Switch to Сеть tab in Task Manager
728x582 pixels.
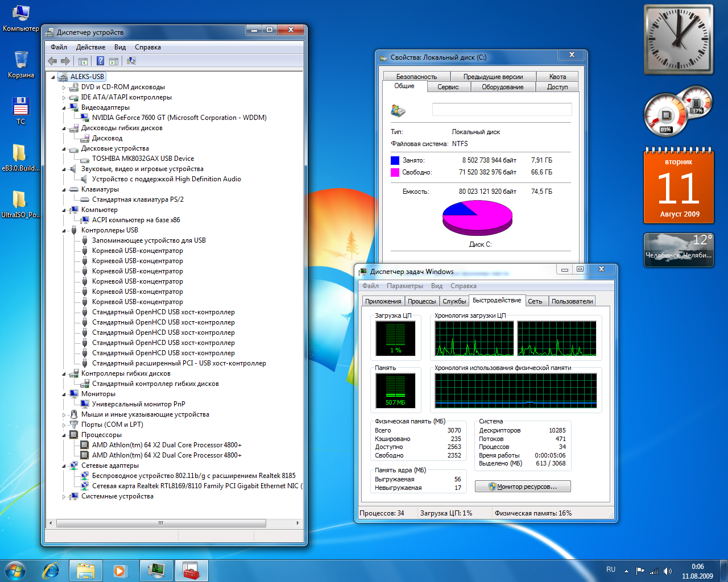(x=535, y=301)
